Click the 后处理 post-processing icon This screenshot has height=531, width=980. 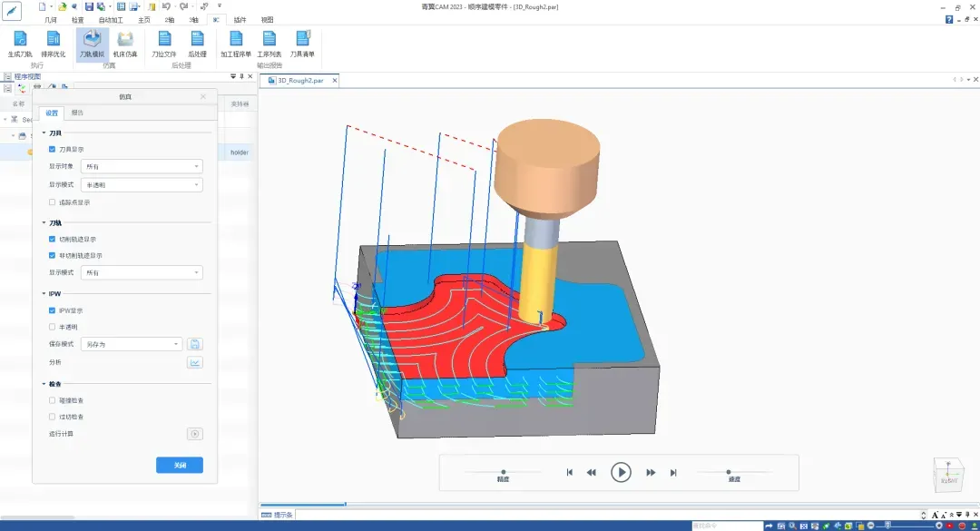coord(198,44)
